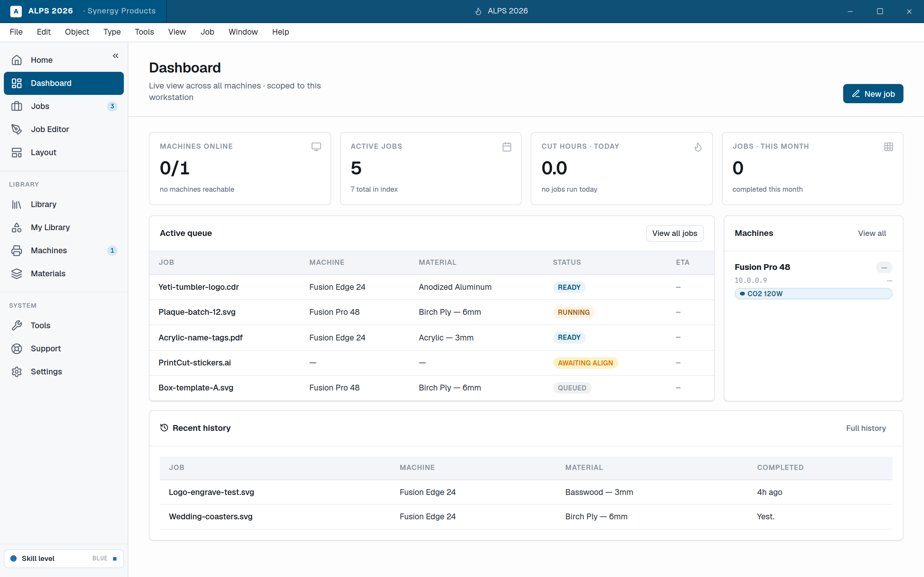Open Jobs briefcase icon in sidebar
This screenshot has width=924, height=577.
pos(17,106)
